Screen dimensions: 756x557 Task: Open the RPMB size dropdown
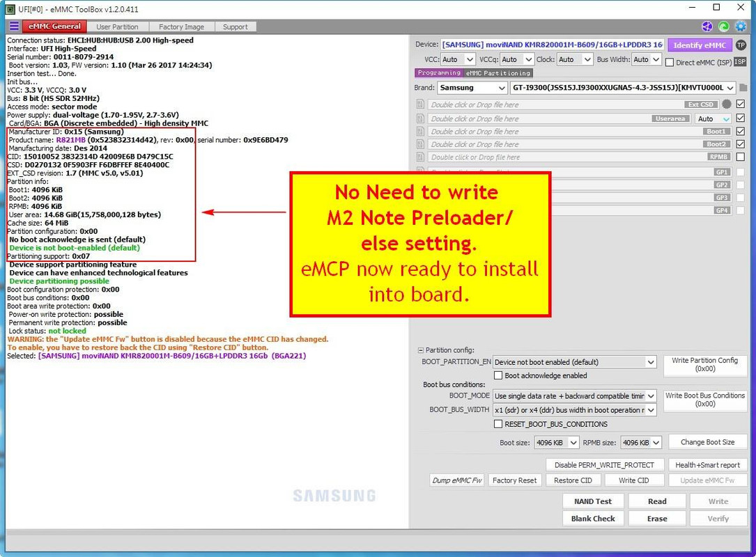642,442
